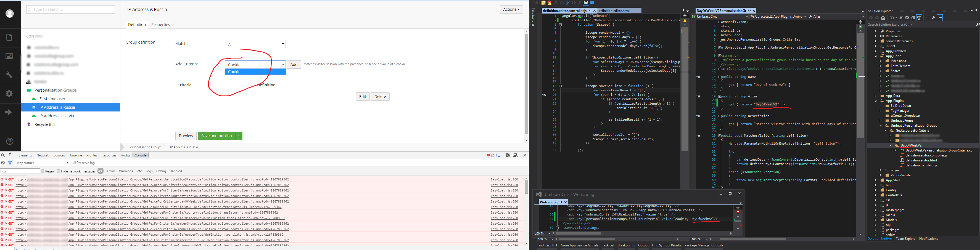Screen dimensions: 980x250
Task: Click the Edit button
Action: coord(363,97)
